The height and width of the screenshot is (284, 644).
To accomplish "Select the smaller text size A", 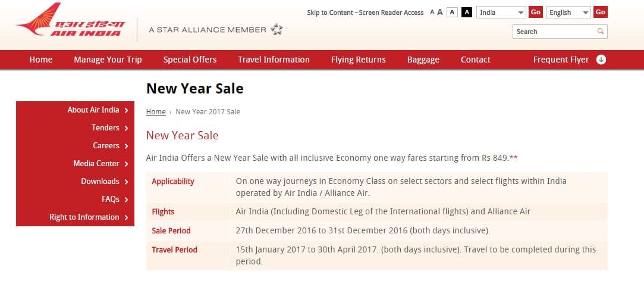I will [x=432, y=13].
